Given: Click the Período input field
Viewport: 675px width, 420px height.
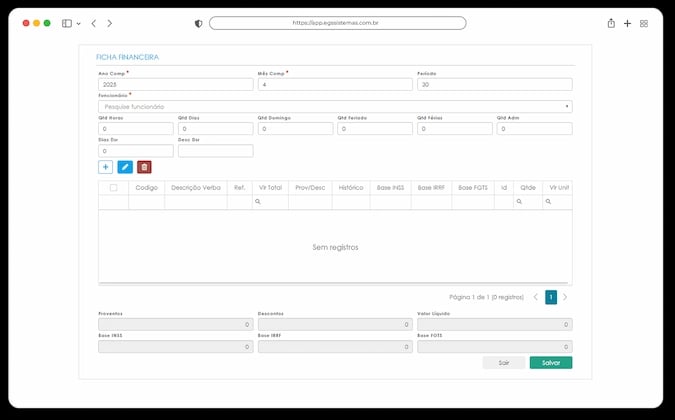Looking at the screenshot, I should [x=495, y=84].
